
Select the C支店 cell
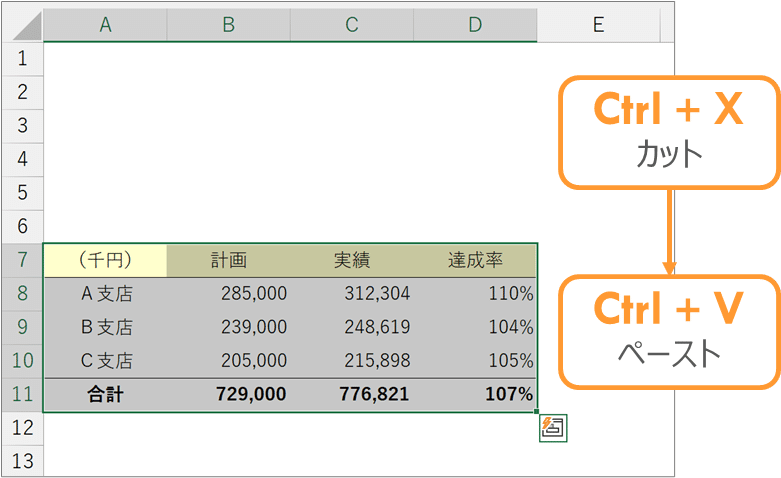(x=105, y=361)
